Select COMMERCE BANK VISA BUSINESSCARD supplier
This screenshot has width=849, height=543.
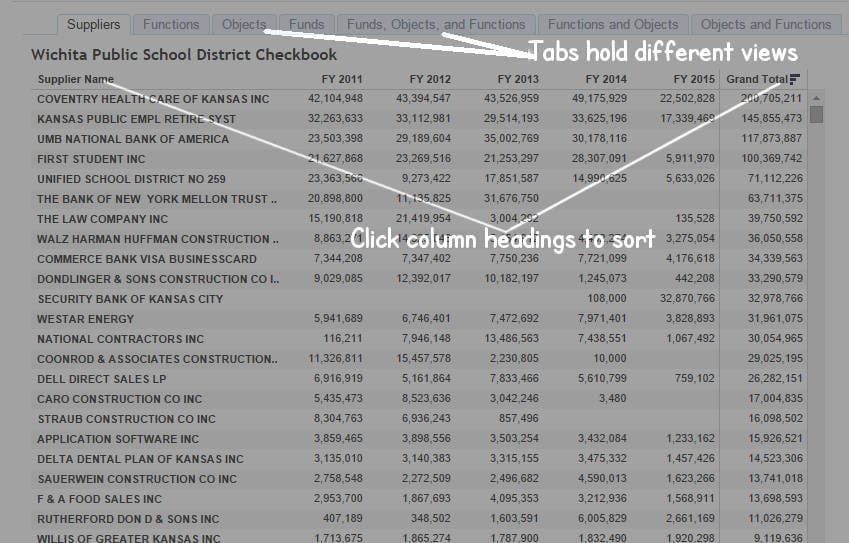[147, 259]
